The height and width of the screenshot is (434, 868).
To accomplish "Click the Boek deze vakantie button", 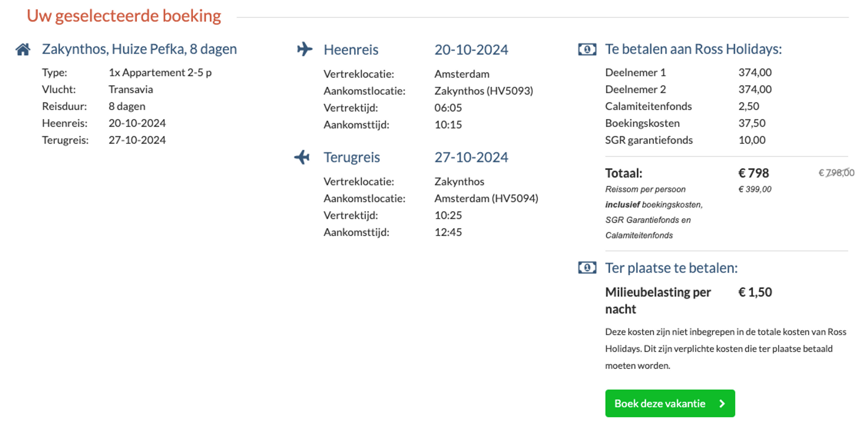I will 670,403.
